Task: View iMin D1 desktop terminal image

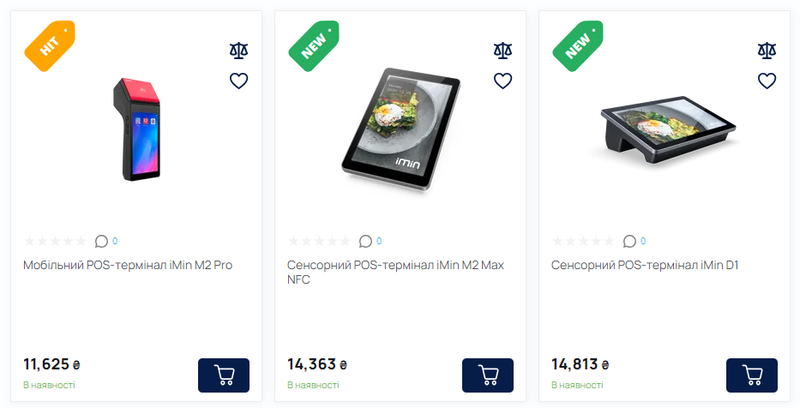Action: 668,131
